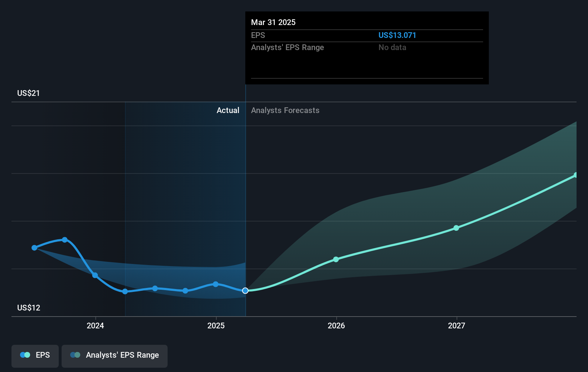The height and width of the screenshot is (372, 588).
Task: Click the 2024 x-axis label
Action: [95, 325]
